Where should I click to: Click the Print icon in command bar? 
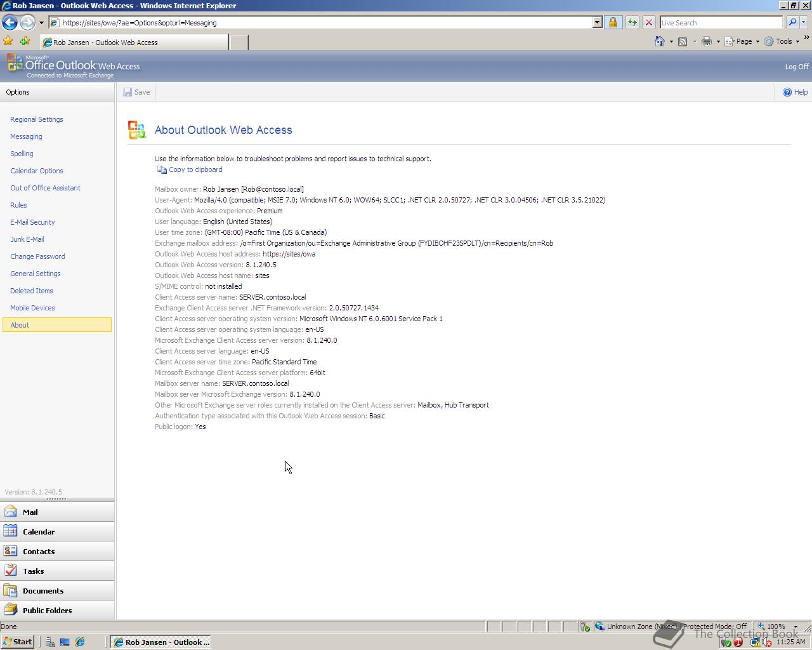(x=707, y=42)
